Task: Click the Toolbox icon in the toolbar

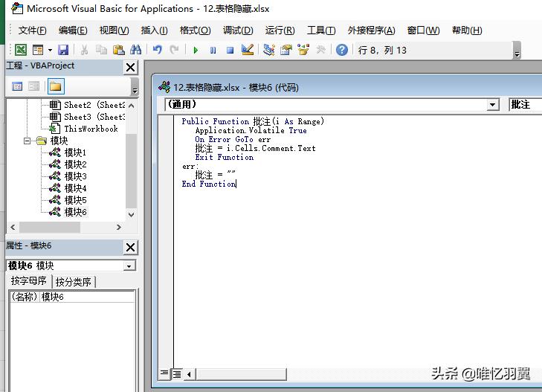Action: (x=320, y=50)
